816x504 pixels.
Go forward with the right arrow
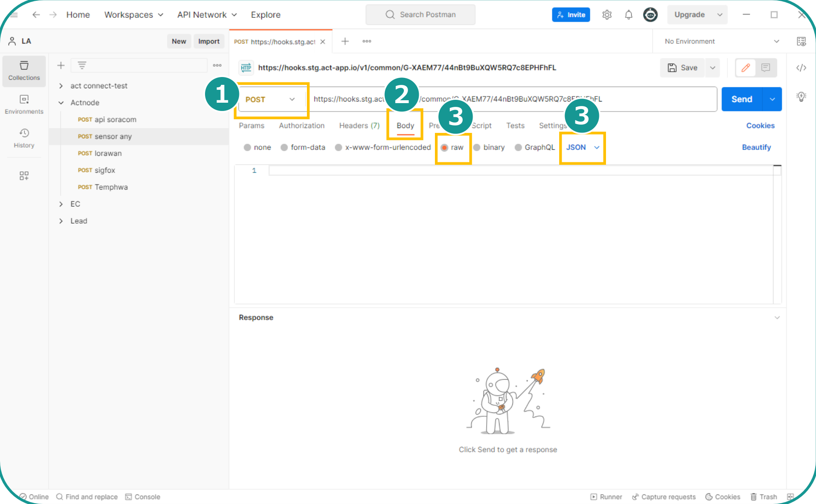tap(53, 14)
